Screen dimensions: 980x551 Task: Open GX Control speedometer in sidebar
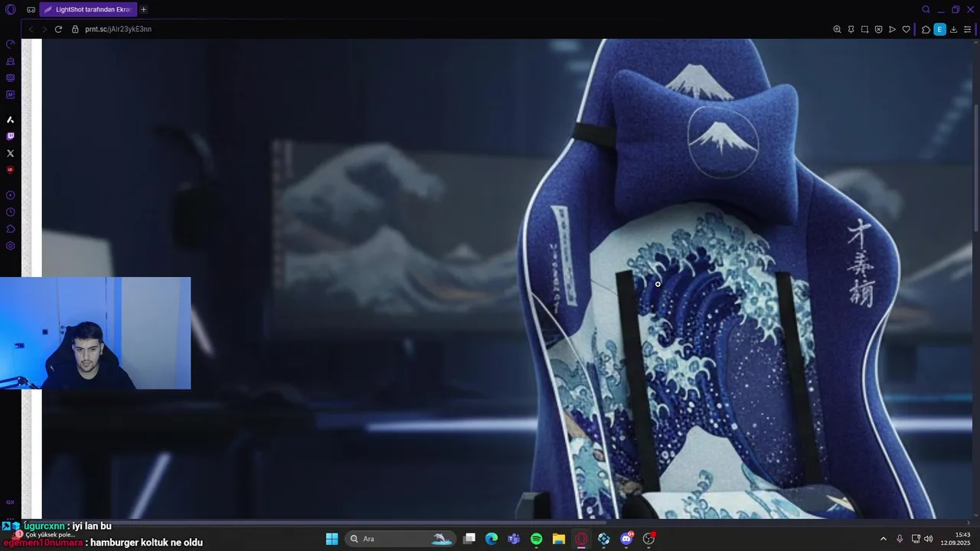point(10,44)
